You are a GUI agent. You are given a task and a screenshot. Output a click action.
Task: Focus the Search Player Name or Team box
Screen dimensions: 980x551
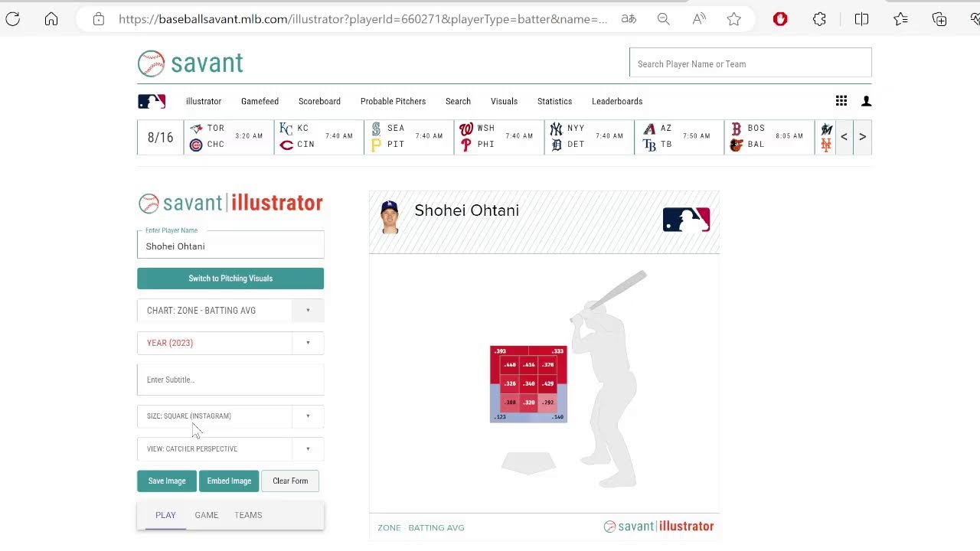(750, 64)
